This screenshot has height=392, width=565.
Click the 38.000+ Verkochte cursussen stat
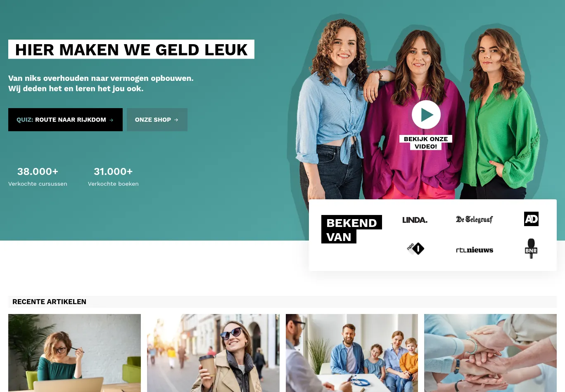pyautogui.click(x=38, y=177)
